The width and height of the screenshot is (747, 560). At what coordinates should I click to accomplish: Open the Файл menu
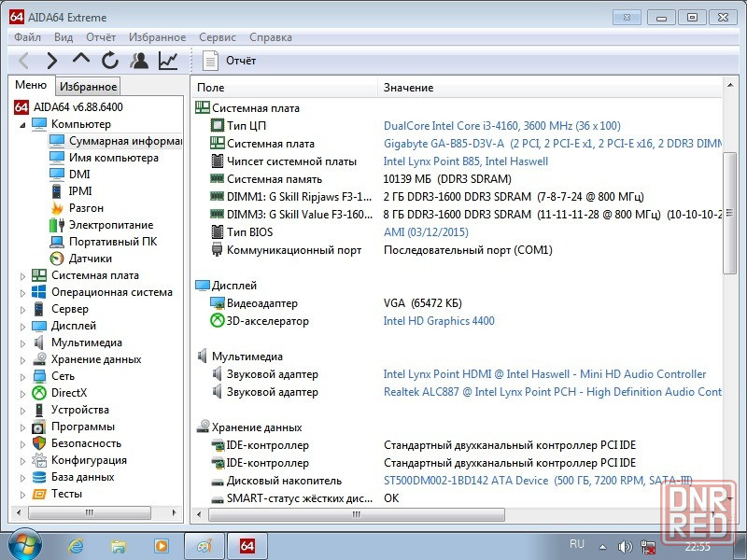(x=27, y=37)
